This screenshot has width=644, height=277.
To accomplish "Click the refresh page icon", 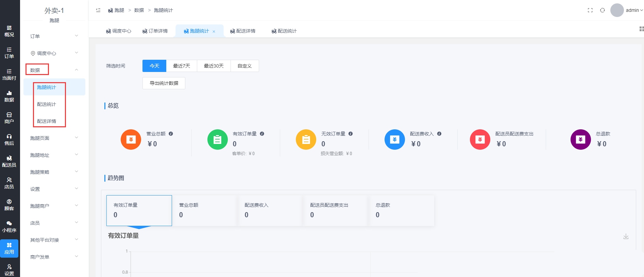I will pyautogui.click(x=603, y=10).
